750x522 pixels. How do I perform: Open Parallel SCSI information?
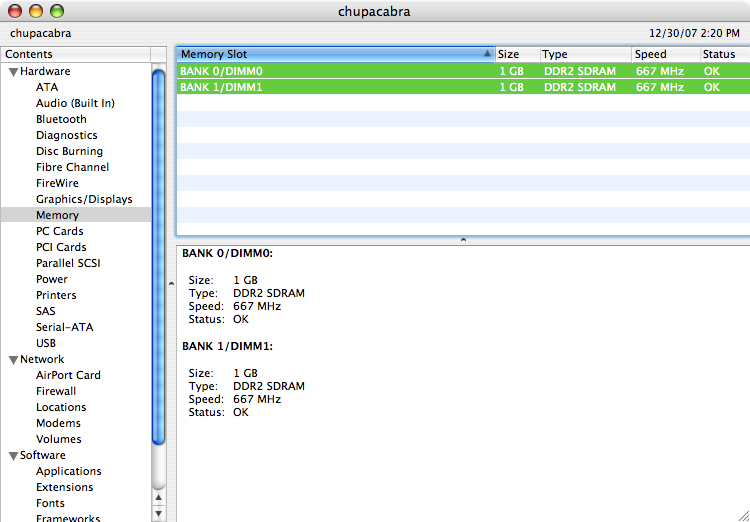point(68,263)
